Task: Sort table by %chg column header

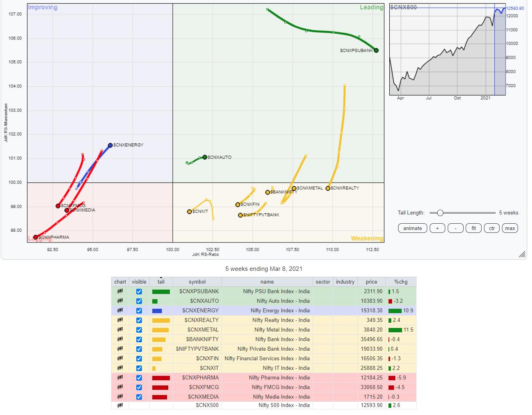Action: (x=400, y=282)
